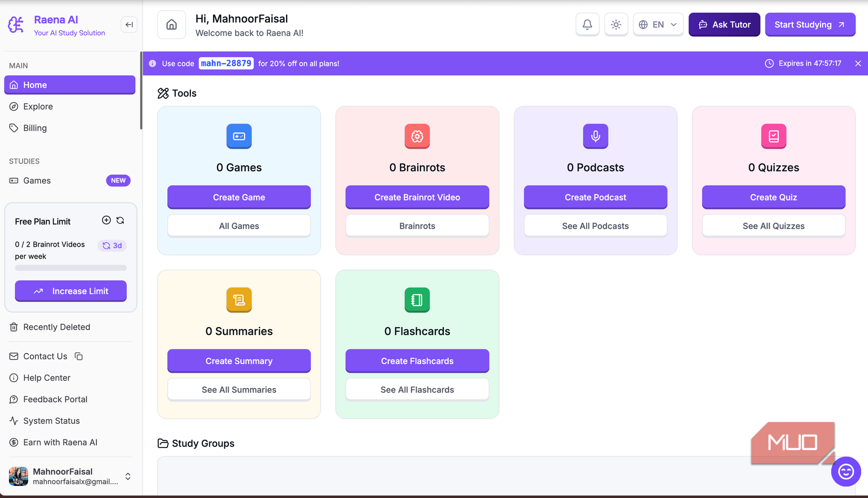Click the Tools section icon
This screenshot has width=868, height=498.
163,94
